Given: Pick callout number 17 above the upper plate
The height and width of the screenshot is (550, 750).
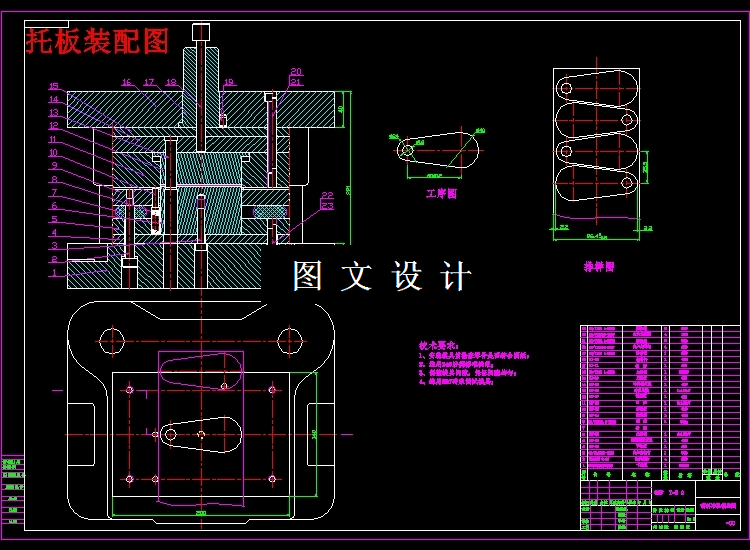Looking at the screenshot, I should tap(149, 82).
